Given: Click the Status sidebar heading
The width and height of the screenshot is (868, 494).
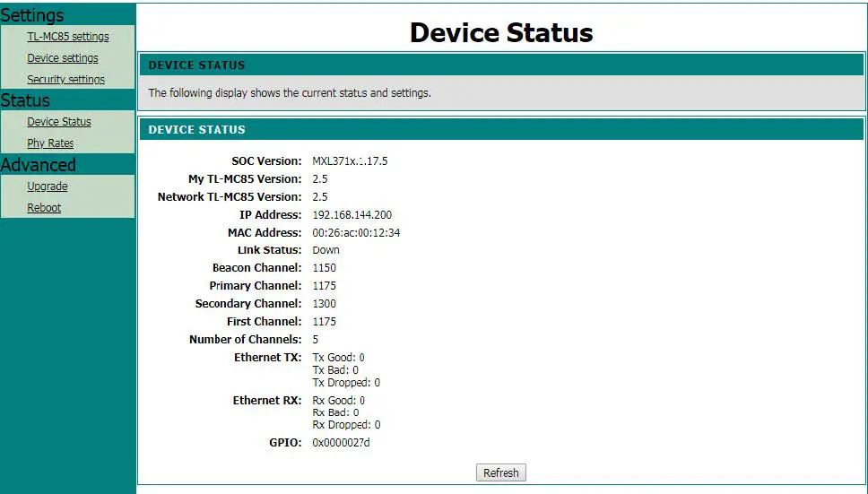Looking at the screenshot, I should coord(25,100).
